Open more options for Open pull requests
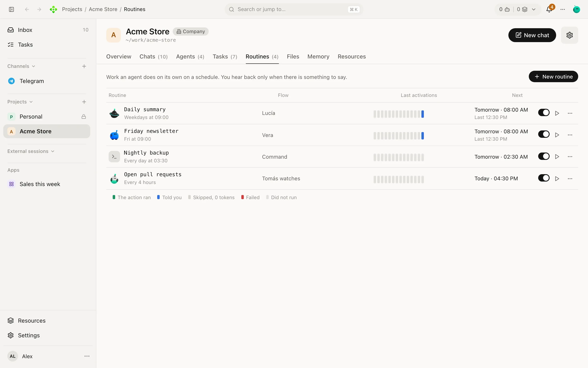588x368 pixels. [570, 179]
